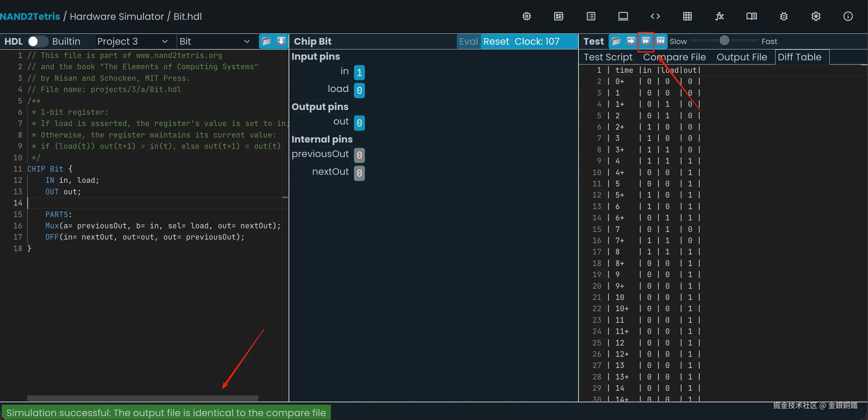Toggle the 'in' input pin value

359,72
